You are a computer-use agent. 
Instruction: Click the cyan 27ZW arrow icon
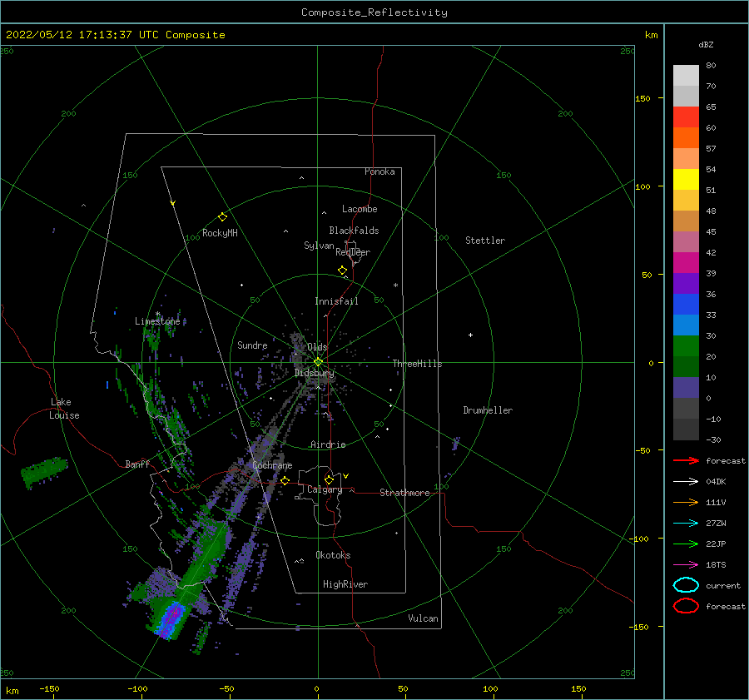click(686, 524)
